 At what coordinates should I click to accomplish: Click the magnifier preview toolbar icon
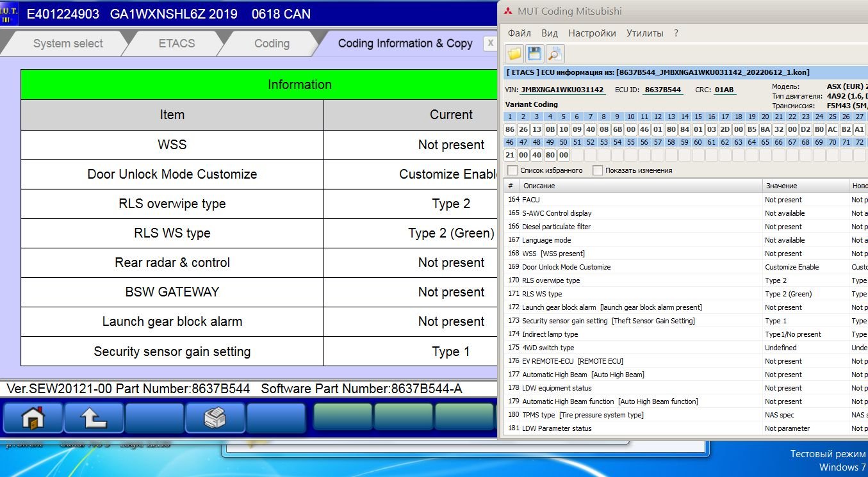pos(555,54)
